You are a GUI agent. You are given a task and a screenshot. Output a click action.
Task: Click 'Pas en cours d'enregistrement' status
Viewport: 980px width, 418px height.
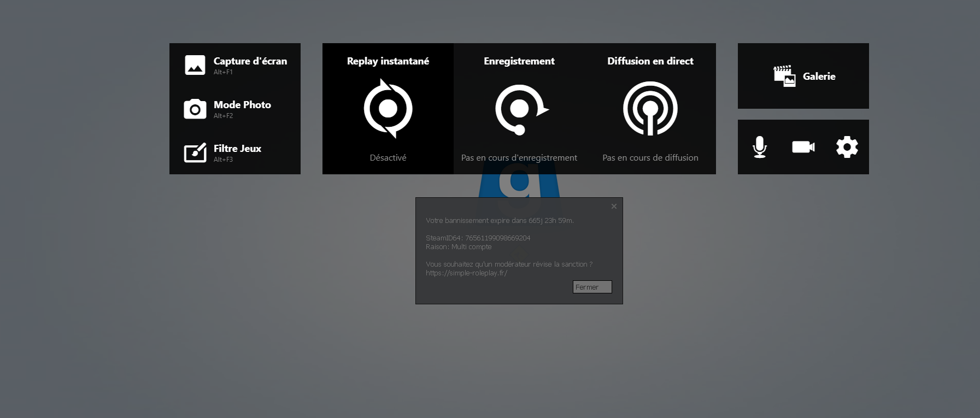519,157
